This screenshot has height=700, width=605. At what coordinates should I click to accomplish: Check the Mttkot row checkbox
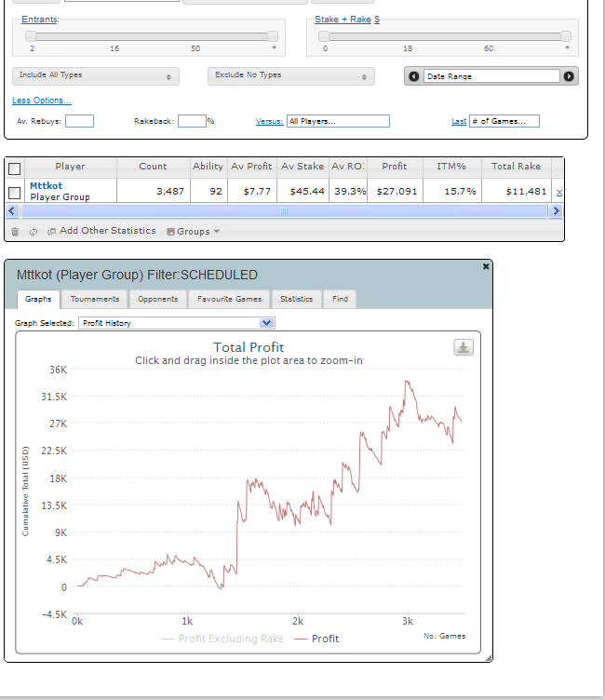coord(14,193)
